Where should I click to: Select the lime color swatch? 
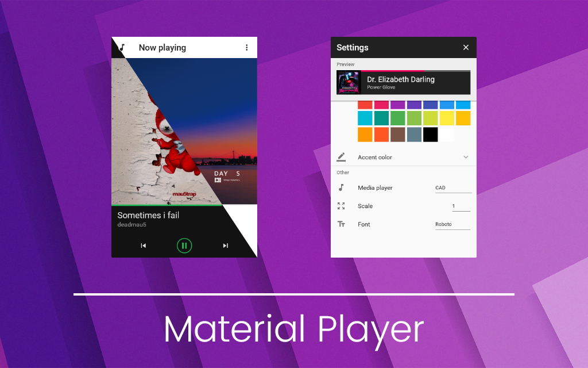[x=431, y=118]
